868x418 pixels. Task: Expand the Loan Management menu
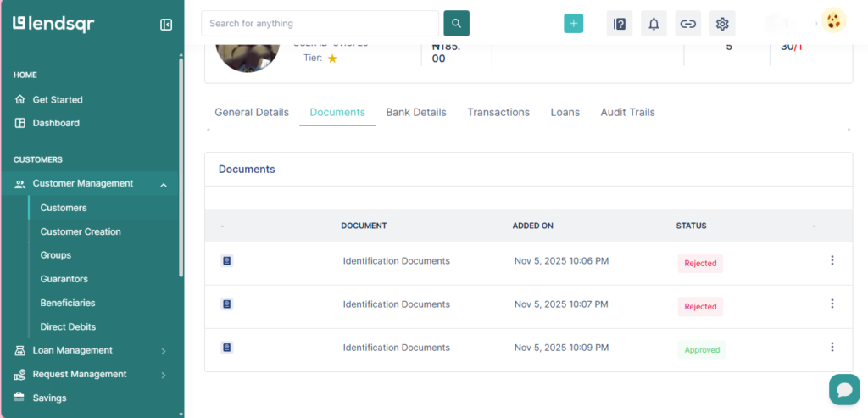(164, 351)
